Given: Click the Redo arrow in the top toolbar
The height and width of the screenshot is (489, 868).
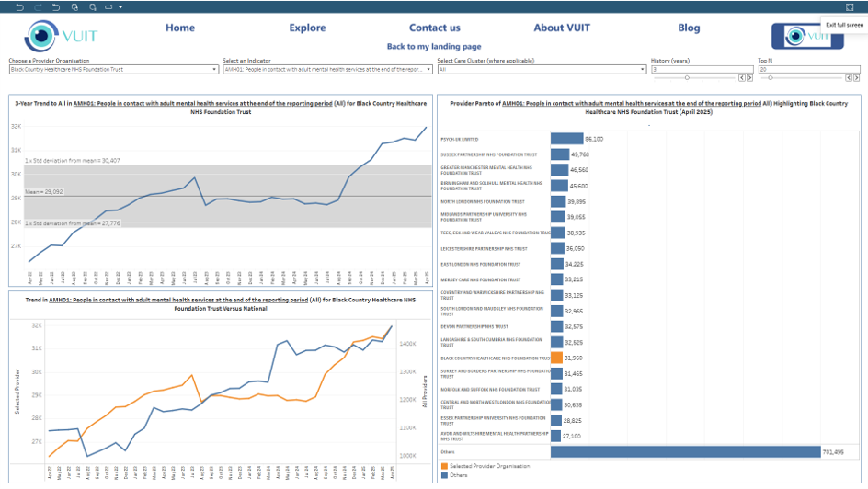Looking at the screenshot, I should (39, 7).
